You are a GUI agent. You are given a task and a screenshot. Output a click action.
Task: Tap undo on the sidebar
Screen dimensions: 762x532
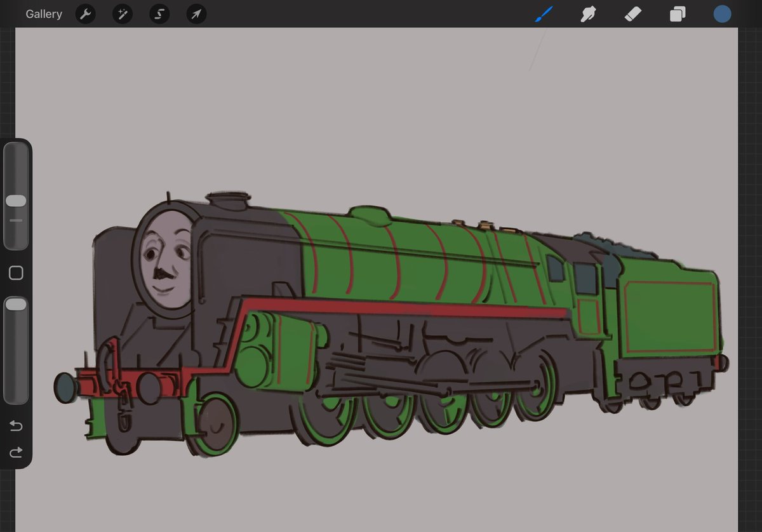16,426
